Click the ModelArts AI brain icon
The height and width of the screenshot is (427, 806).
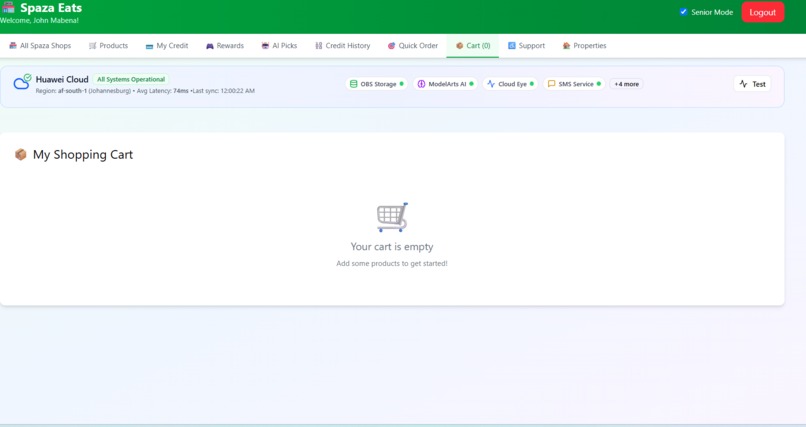coord(422,84)
